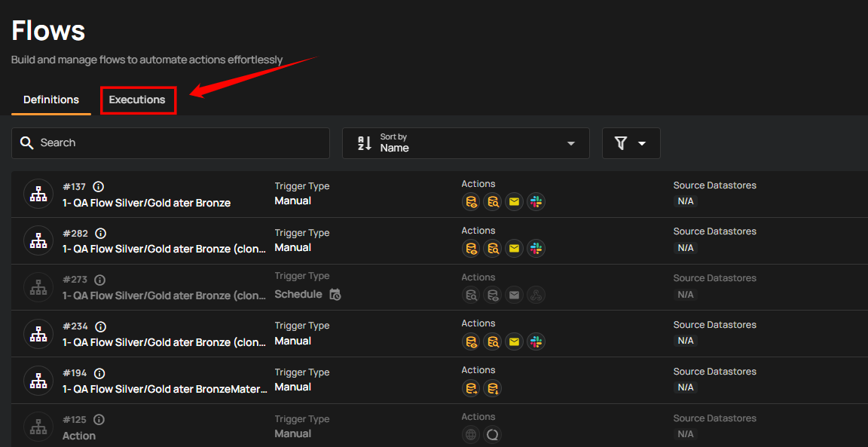
Task: Switch to the Executions tab
Action: coord(137,100)
